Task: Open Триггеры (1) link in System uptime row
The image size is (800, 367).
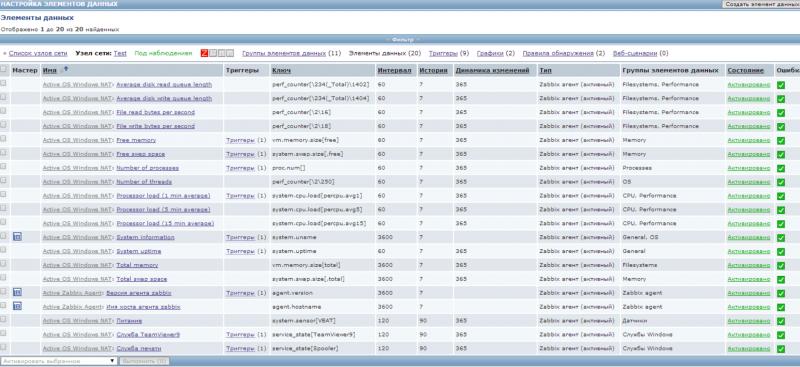Action: (x=240, y=251)
